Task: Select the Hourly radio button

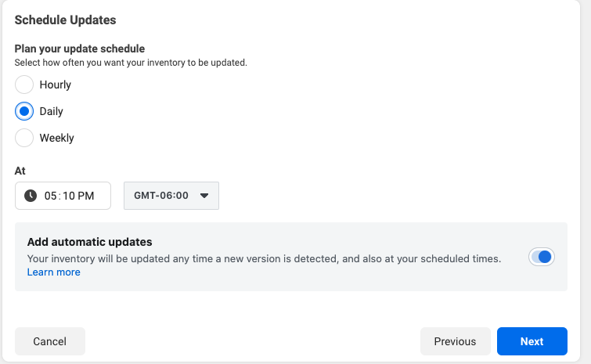Action: [24, 85]
